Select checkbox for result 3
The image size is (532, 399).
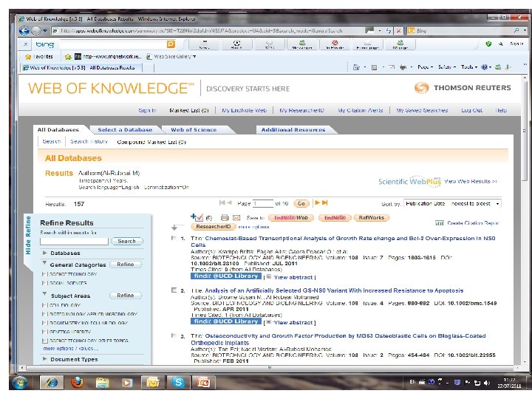tap(174, 335)
